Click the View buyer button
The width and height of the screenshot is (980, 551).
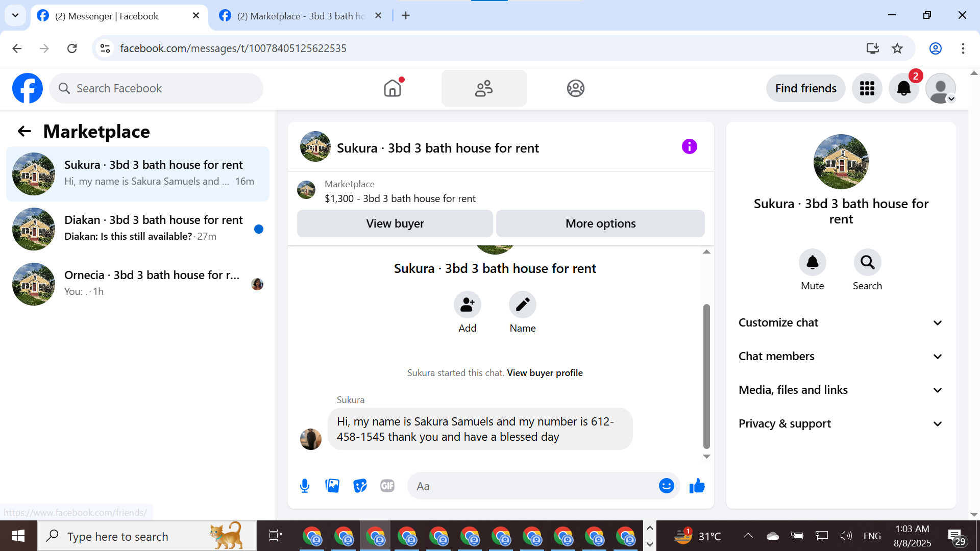(x=395, y=223)
